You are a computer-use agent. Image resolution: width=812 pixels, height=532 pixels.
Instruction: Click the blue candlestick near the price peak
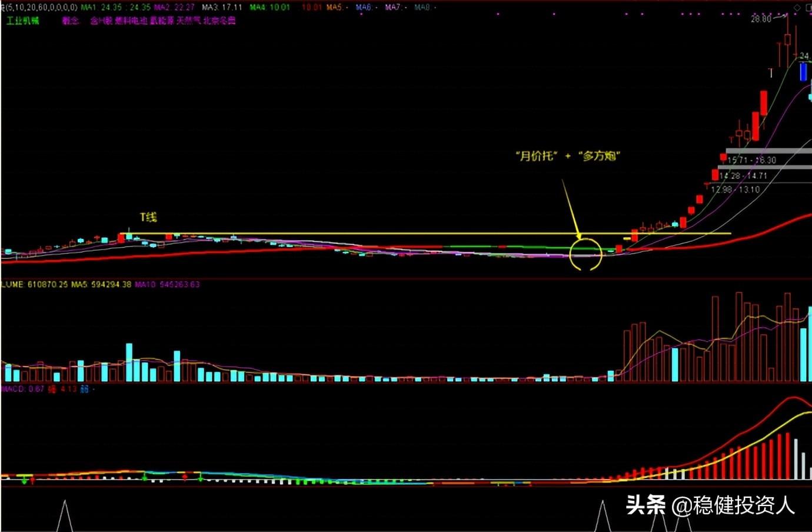coord(803,72)
